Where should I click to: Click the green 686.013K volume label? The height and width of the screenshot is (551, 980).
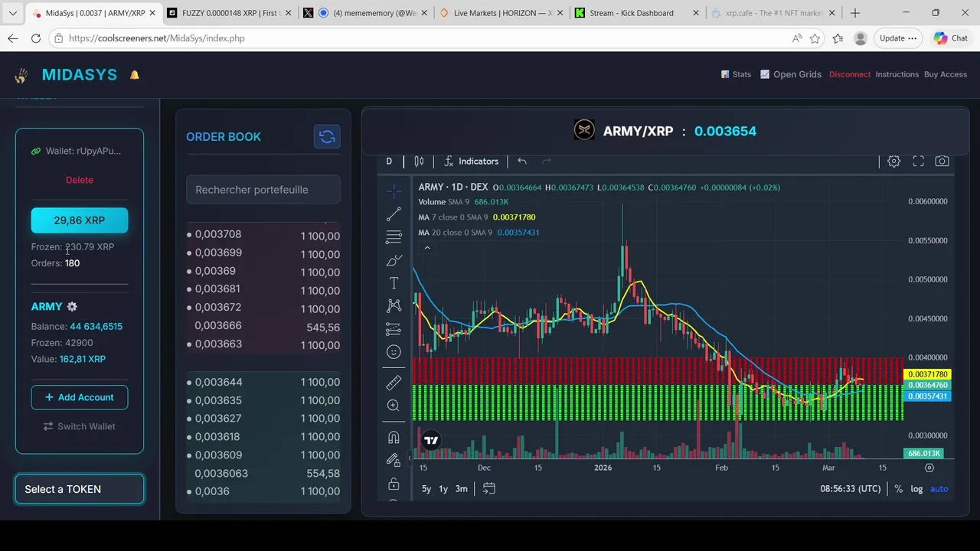pyautogui.click(x=923, y=454)
